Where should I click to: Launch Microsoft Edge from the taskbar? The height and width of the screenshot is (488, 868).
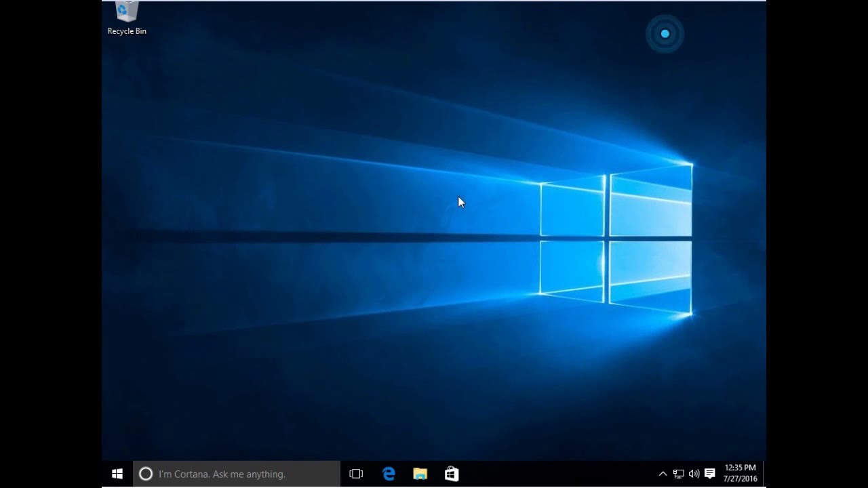click(x=389, y=474)
